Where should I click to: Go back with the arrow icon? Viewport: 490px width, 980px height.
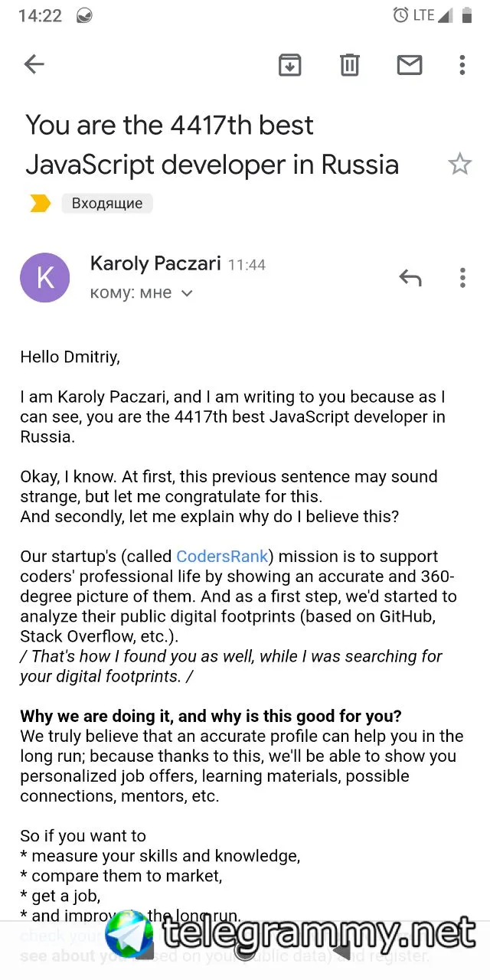(34, 64)
